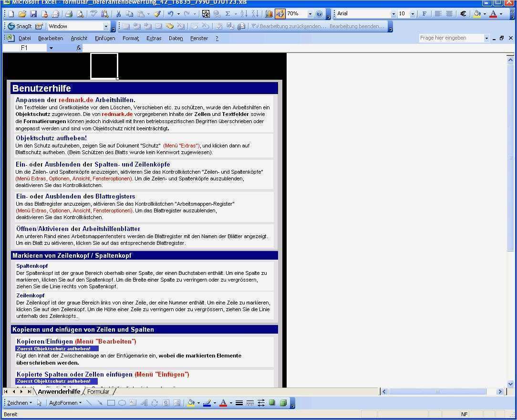
Task: Open a file with folder icon
Action: point(22,14)
